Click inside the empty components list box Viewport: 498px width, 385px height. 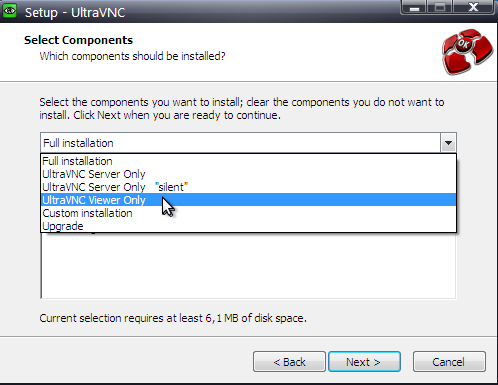tap(248, 265)
